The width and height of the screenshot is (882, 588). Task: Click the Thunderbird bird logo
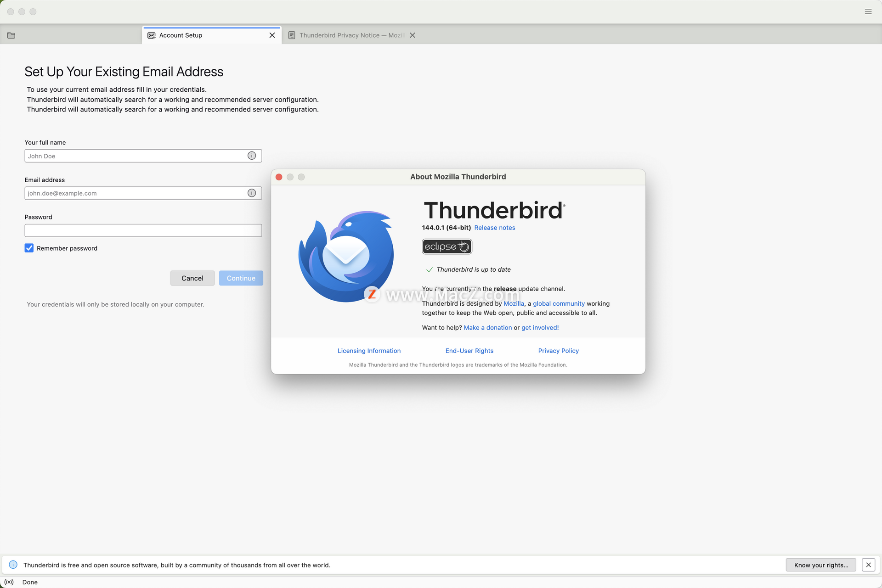point(346,256)
